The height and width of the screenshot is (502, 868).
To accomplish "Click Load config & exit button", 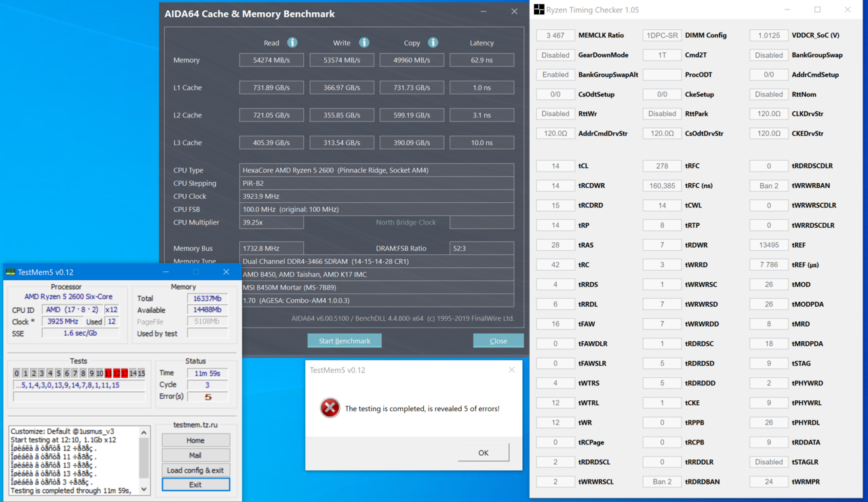I will point(195,470).
